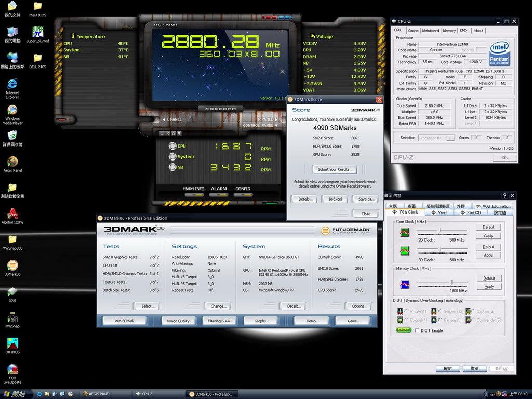Open the MWSnap300 folder icon
The height and width of the screenshot is (399, 532).
[x=12, y=242]
